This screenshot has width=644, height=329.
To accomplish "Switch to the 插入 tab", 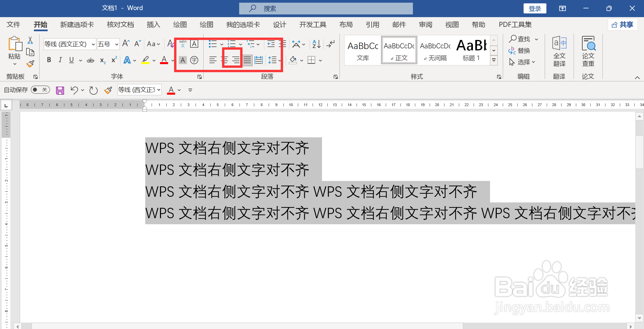I will [153, 25].
